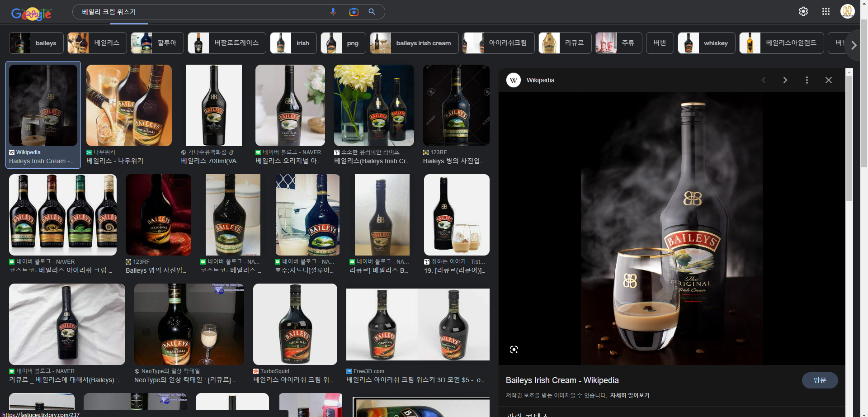Select the 'baileys' filter chip

click(x=36, y=43)
